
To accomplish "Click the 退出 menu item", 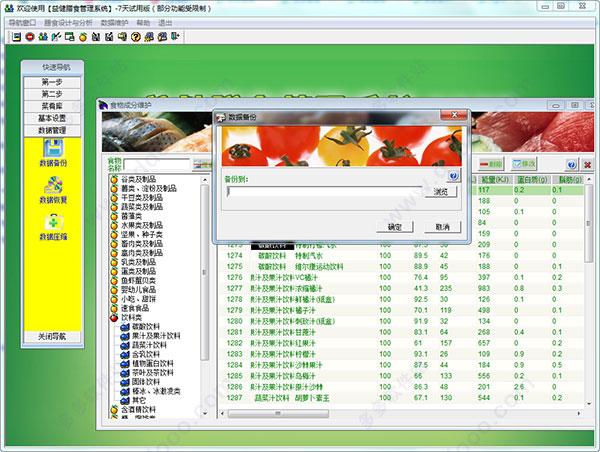I will tap(165, 23).
